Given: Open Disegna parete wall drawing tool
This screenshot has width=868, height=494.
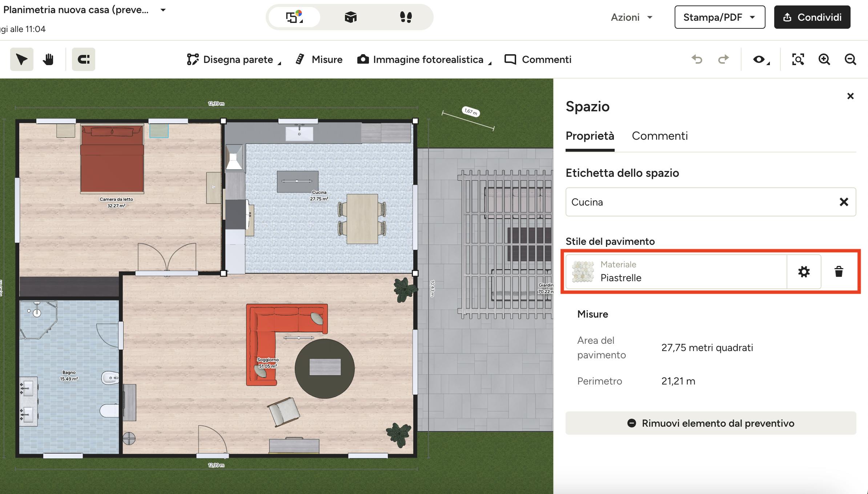Looking at the screenshot, I should click(x=233, y=59).
